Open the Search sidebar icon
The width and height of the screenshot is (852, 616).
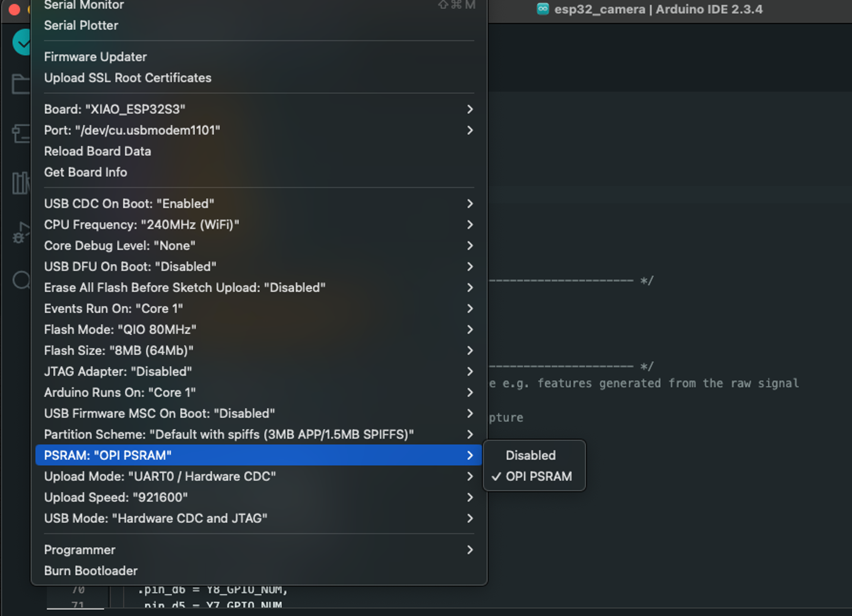(22, 280)
